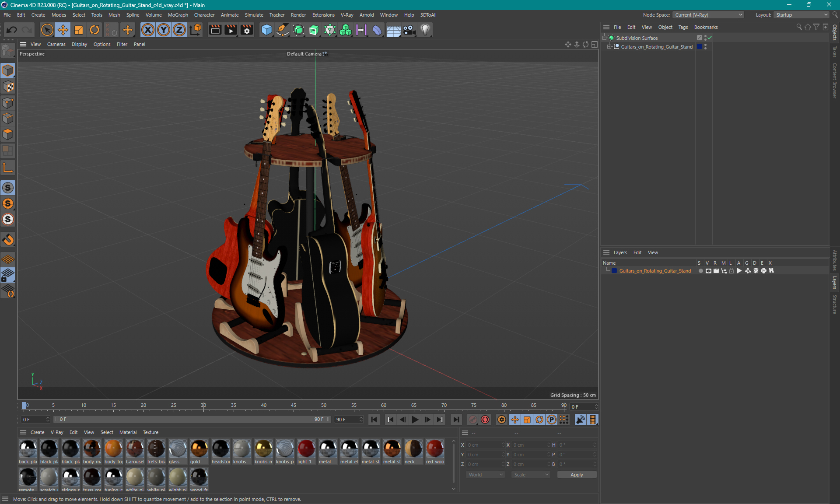Viewport: 840px width, 504px height.
Task: Expand the Node Space dropdown
Action: 742,14
